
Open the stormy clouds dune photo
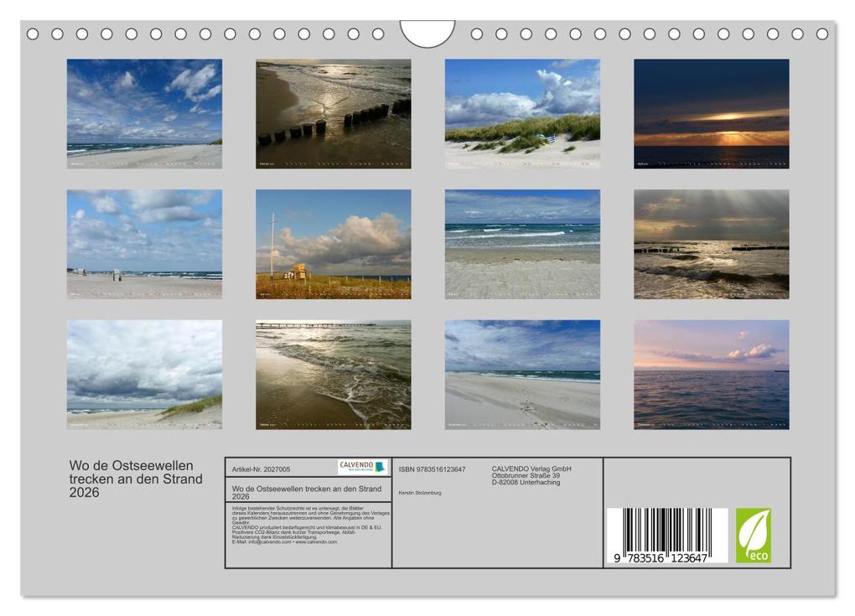pyautogui.click(x=144, y=375)
